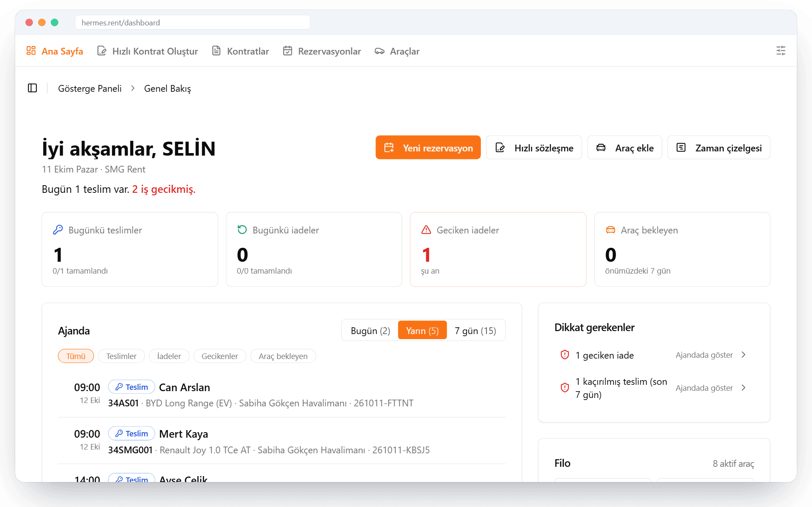
Task: Click the Ana Sayfa grid icon
Action: tap(31, 51)
